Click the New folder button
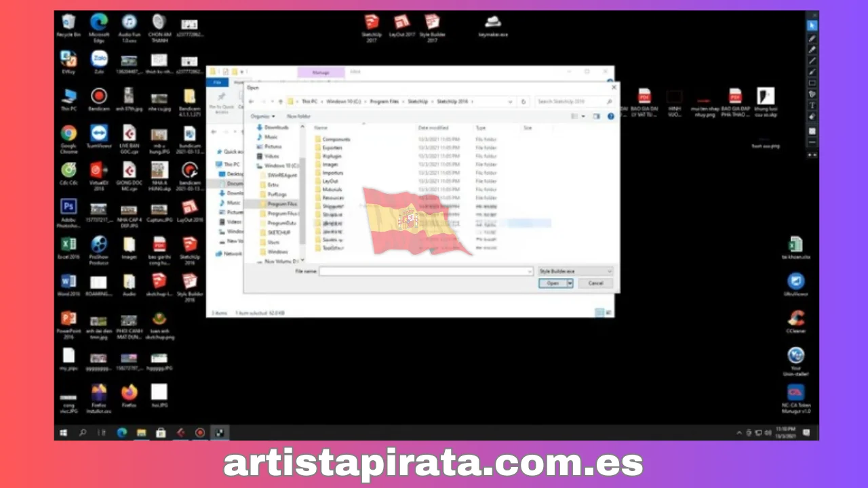This screenshot has width=868, height=488. point(297,117)
